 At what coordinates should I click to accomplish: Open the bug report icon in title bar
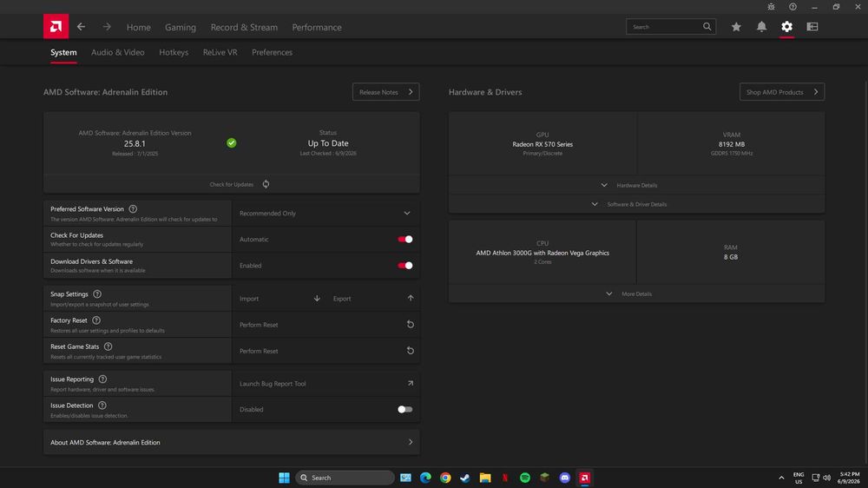(x=771, y=7)
